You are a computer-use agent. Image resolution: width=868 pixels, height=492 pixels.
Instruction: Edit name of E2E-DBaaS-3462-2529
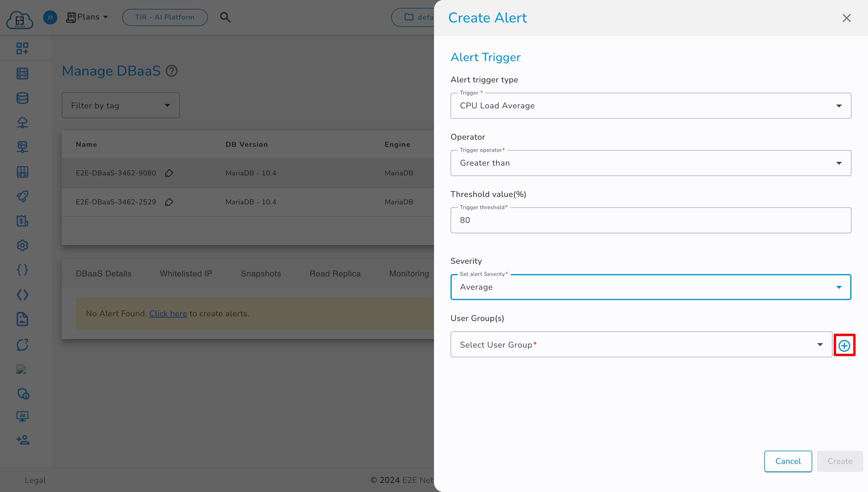169,202
